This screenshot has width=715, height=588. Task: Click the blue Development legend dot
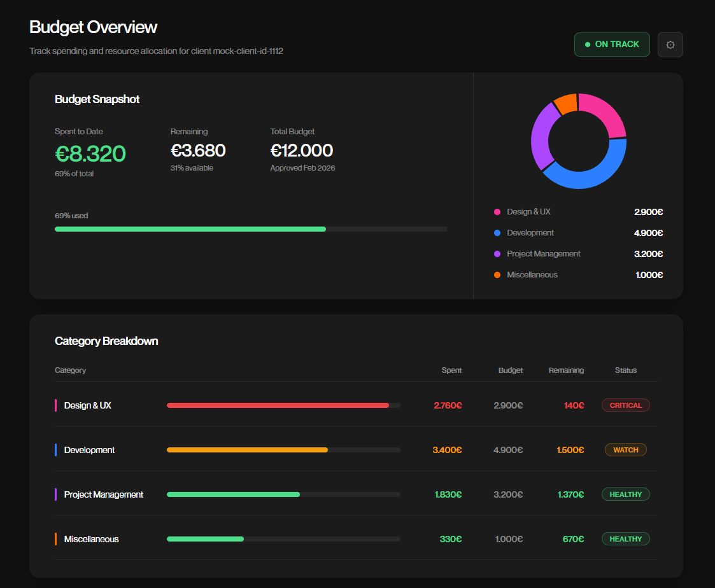497,232
